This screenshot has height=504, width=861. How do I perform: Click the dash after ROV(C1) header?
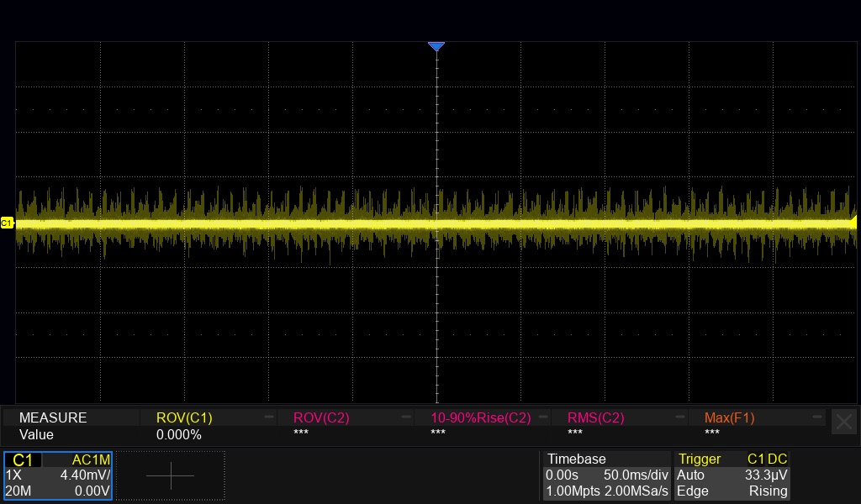269,417
